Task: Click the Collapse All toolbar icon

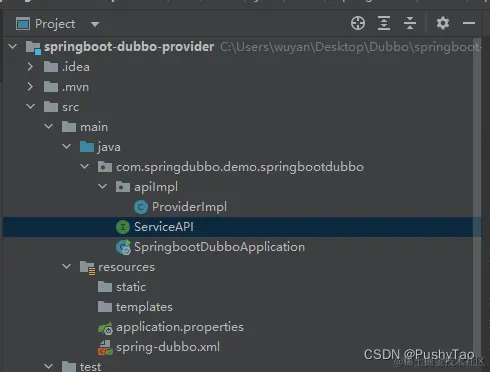Action: [x=410, y=23]
